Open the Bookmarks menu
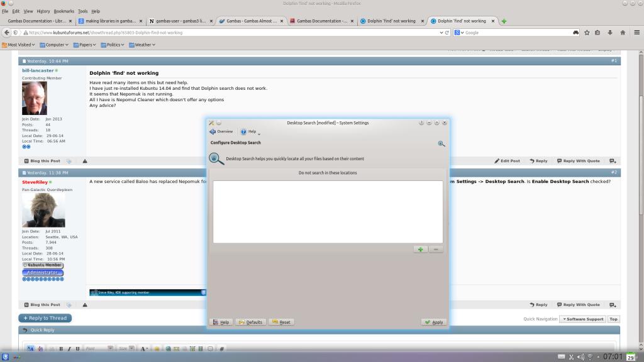The image size is (644, 362). [64, 11]
